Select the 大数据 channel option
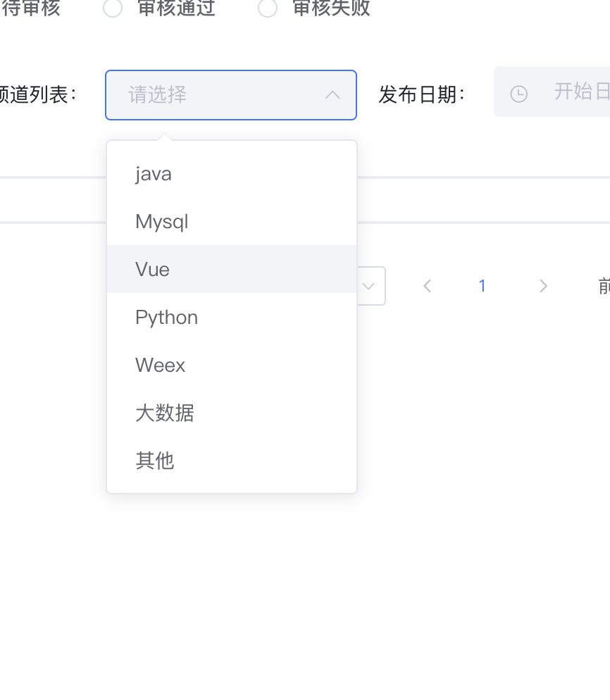 click(165, 413)
